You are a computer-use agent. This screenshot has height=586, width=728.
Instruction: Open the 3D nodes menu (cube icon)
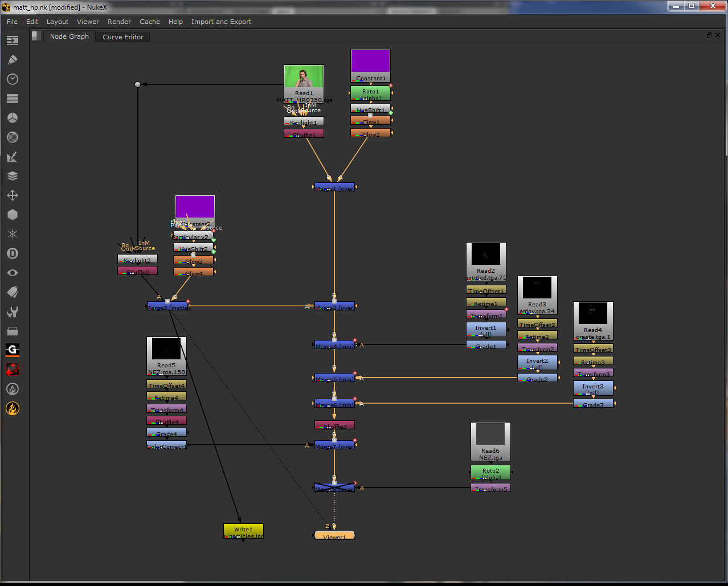point(12,215)
